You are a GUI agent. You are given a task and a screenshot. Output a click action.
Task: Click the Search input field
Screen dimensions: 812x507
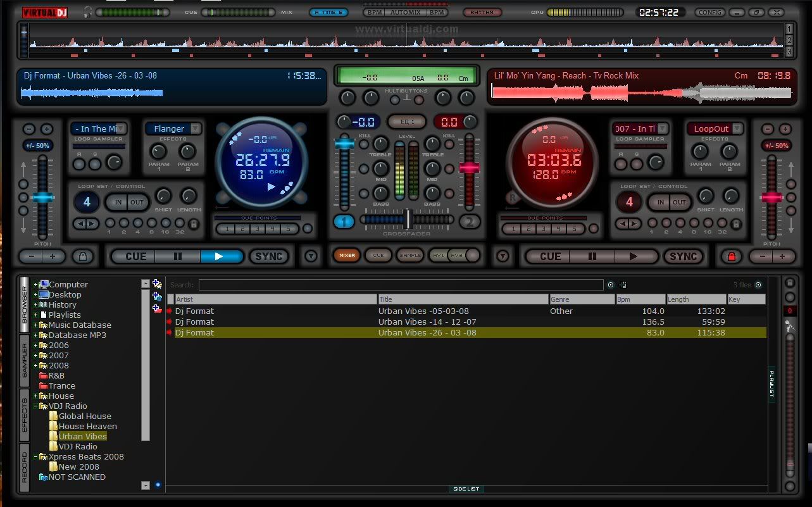[x=401, y=285]
